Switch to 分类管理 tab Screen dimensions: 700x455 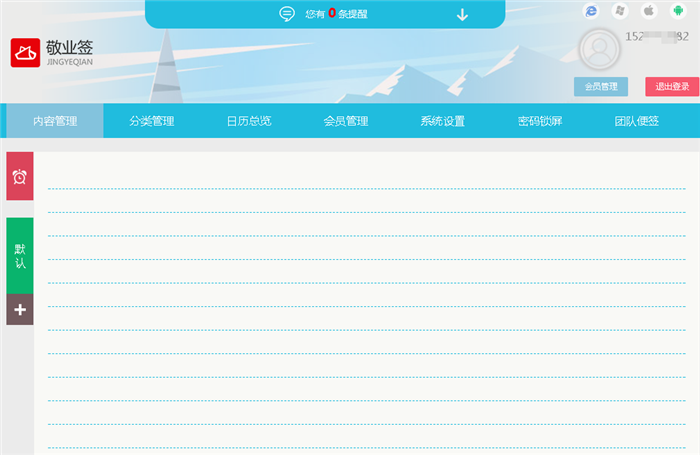[x=152, y=121]
